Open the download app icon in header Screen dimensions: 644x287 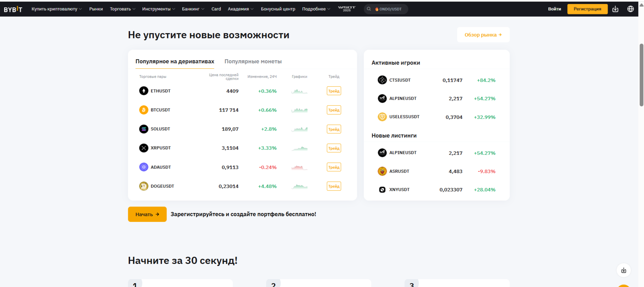pyautogui.click(x=615, y=9)
